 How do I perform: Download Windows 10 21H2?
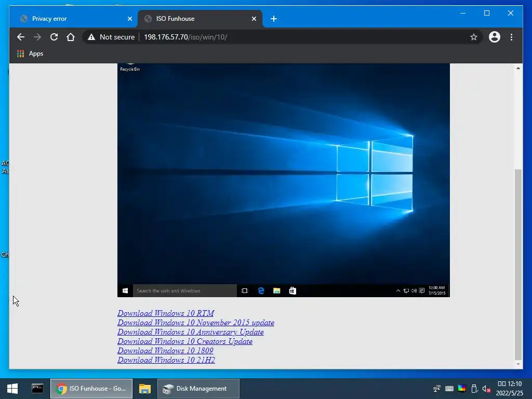[x=166, y=360]
